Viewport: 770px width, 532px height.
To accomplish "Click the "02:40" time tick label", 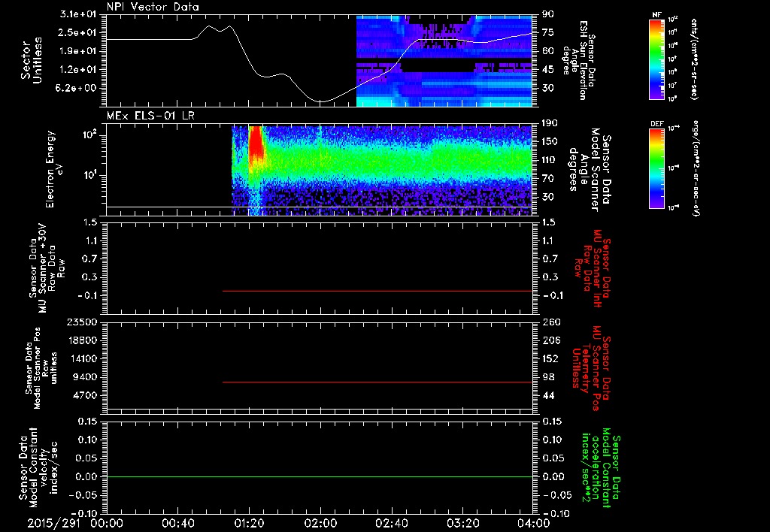I will 391,523.
